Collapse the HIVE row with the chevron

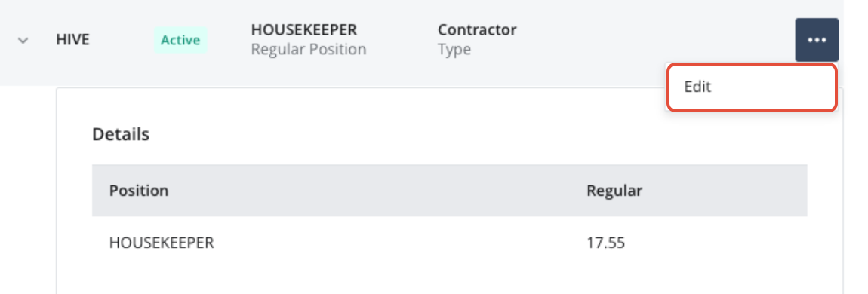(23, 41)
